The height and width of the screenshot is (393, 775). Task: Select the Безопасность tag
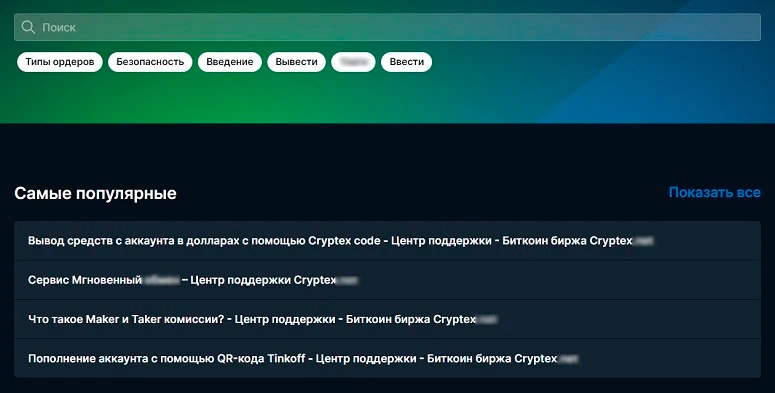point(150,62)
